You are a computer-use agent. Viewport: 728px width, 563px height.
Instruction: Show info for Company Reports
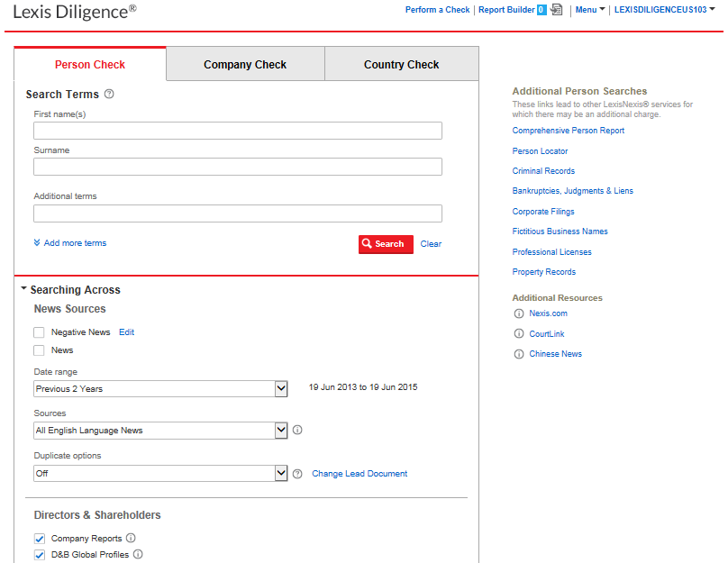(x=131, y=538)
